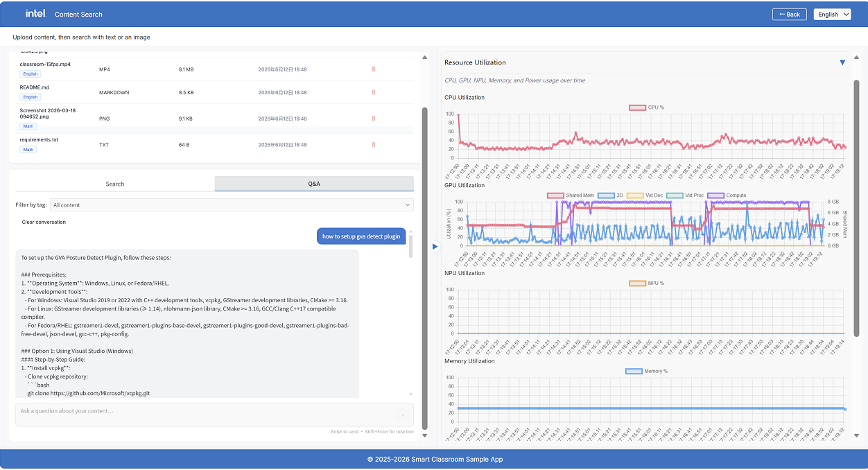Screen dimensions: 868x470
Task: Delete the README.md file
Action: [373, 92]
